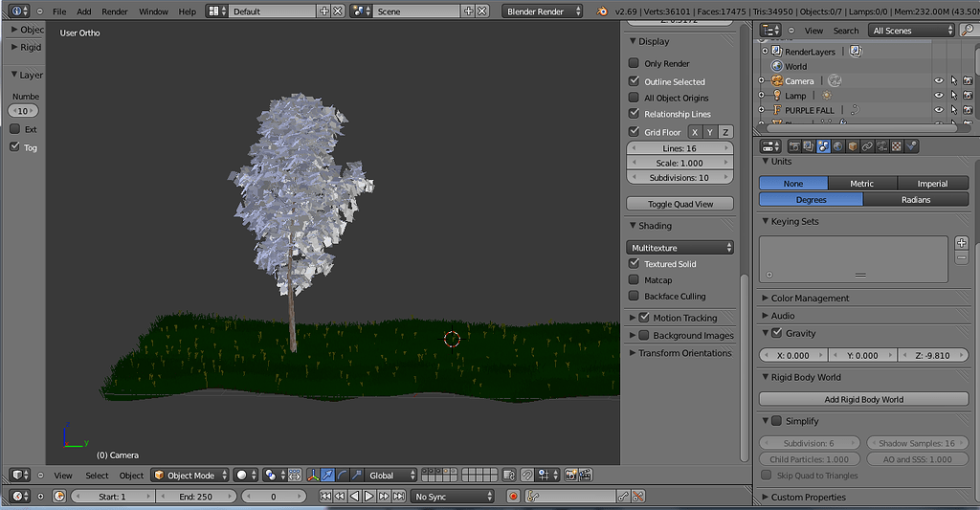Uncheck Relationship Lines
980x510 pixels.
(634, 114)
